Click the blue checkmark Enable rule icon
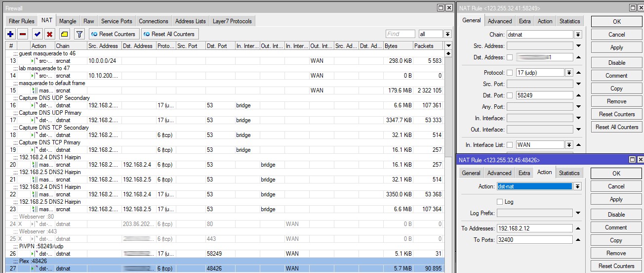The height and width of the screenshot is (273, 644). 37,34
